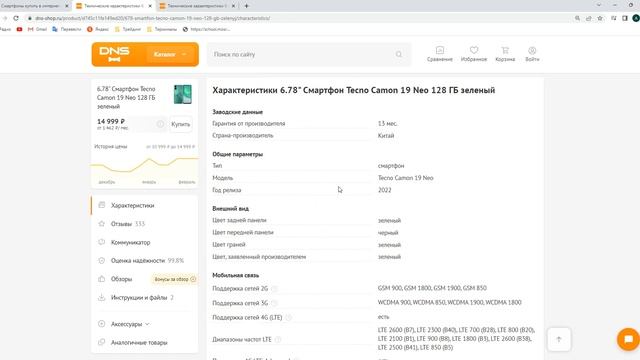Click the share page icon in address bar
Screen dimensions: 640x360
pyautogui.click(x=588, y=18)
